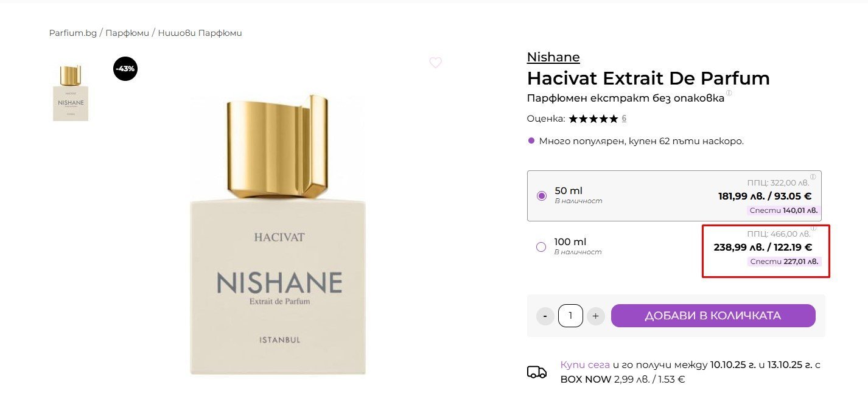Open Нишови Парфюми breadcrumb link
The image size is (868, 410).
[200, 33]
